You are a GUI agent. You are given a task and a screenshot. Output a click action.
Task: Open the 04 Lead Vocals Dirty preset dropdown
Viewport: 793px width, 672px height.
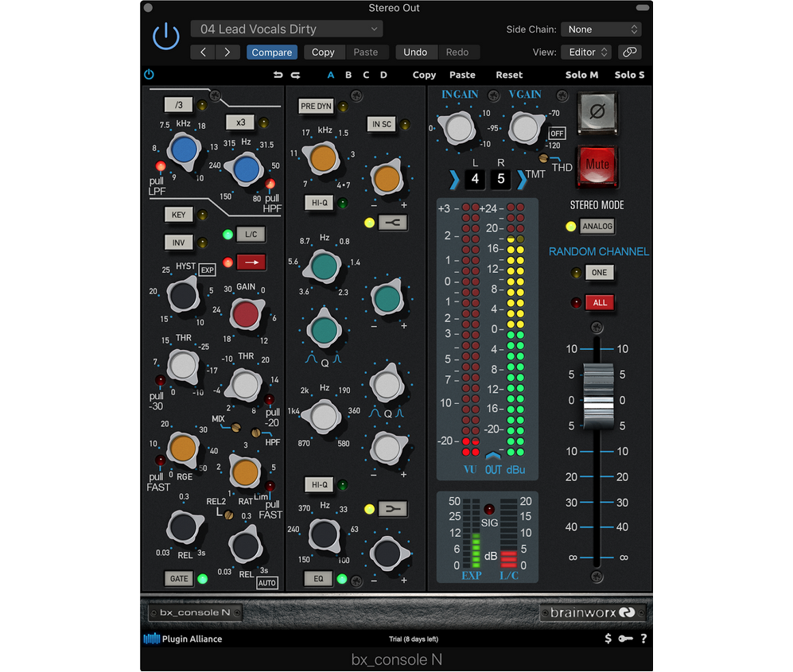coord(287,29)
